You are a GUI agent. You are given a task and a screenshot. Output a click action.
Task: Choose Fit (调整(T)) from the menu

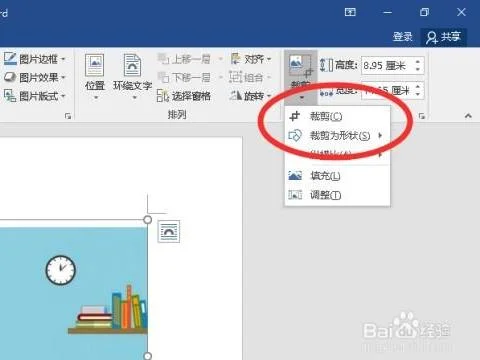[x=337, y=195]
